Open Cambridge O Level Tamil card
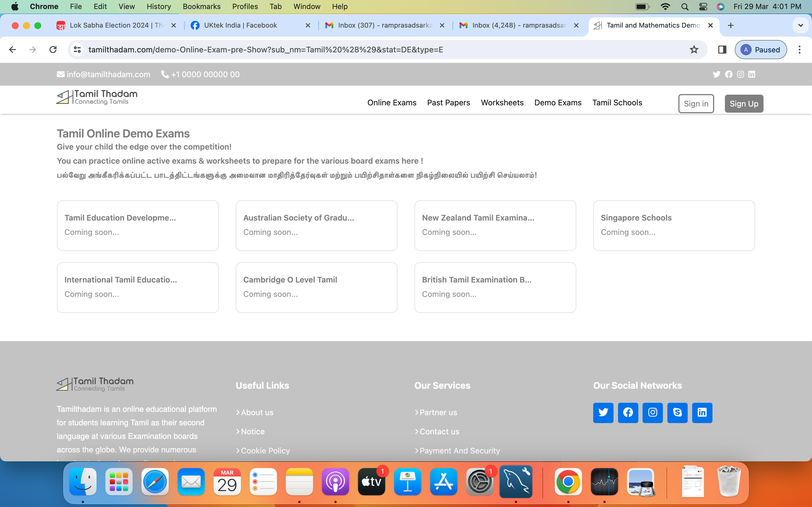812x507 pixels. 316,287
